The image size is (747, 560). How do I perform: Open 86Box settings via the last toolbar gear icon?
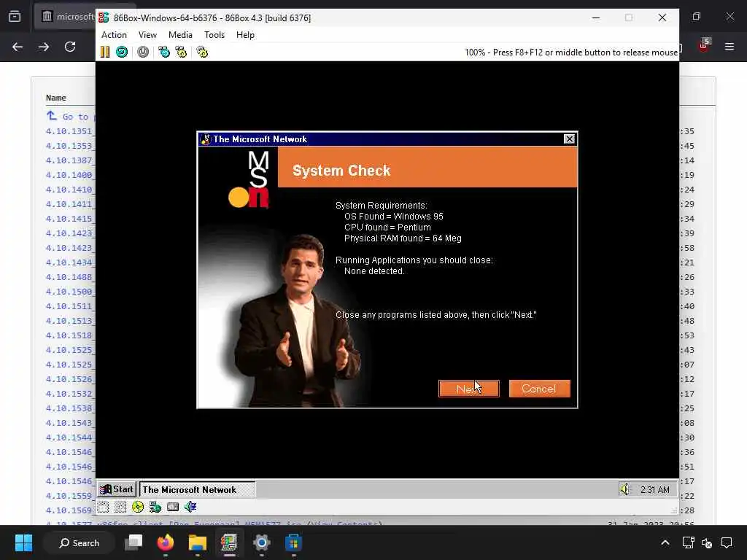202,52
